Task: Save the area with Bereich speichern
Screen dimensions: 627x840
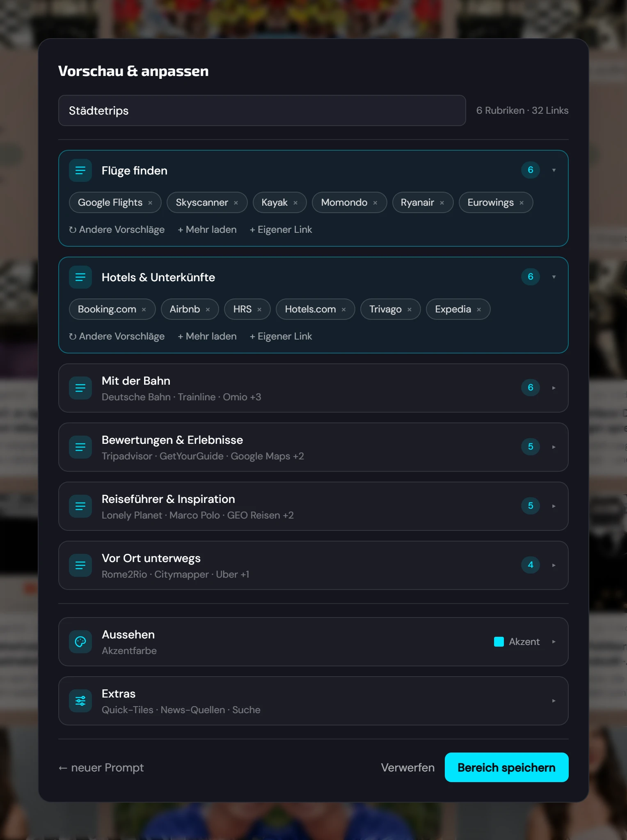Action: pos(507,767)
